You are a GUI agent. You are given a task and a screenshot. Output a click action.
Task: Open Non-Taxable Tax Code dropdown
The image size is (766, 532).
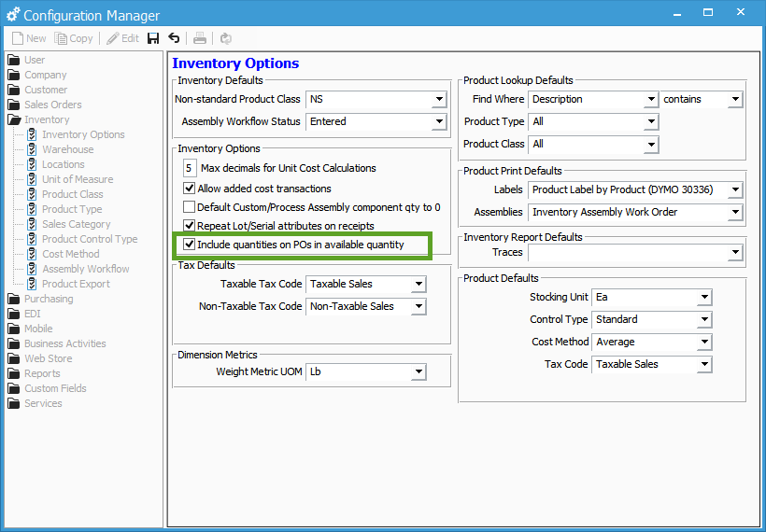click(x=418, y=306)
